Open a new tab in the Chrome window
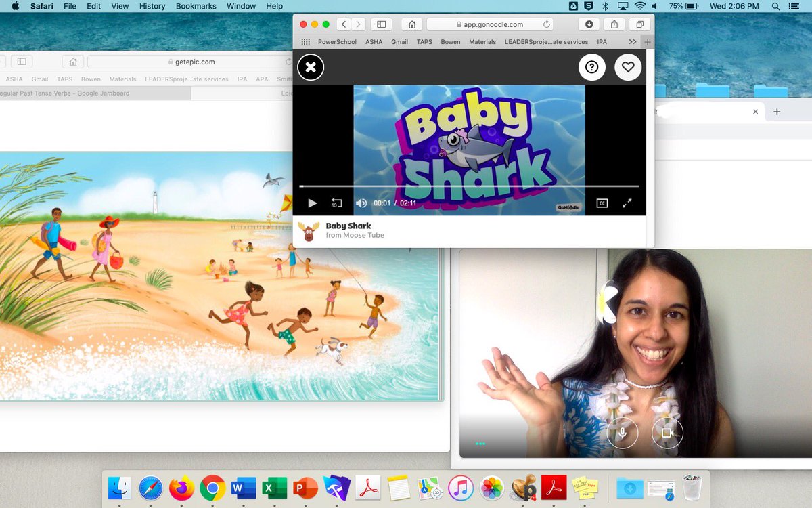The width and height of the screenshot is (812, 508). point(777,112)
